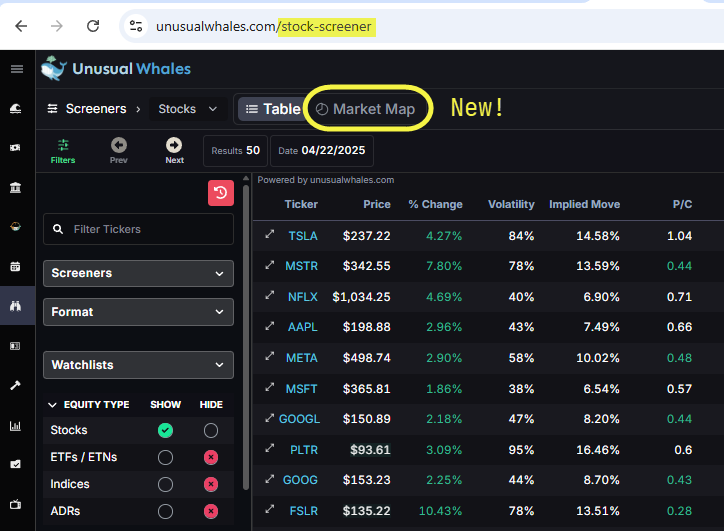Open the GOOGL ticker link
Image resolution: width=724 pixels, height=531 pixels.
point(299,419)
